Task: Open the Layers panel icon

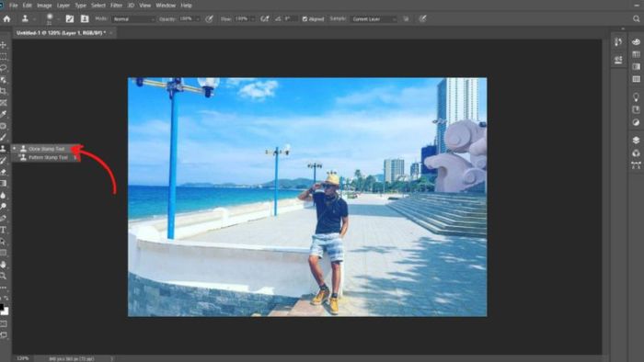Action: pos(636,141)
